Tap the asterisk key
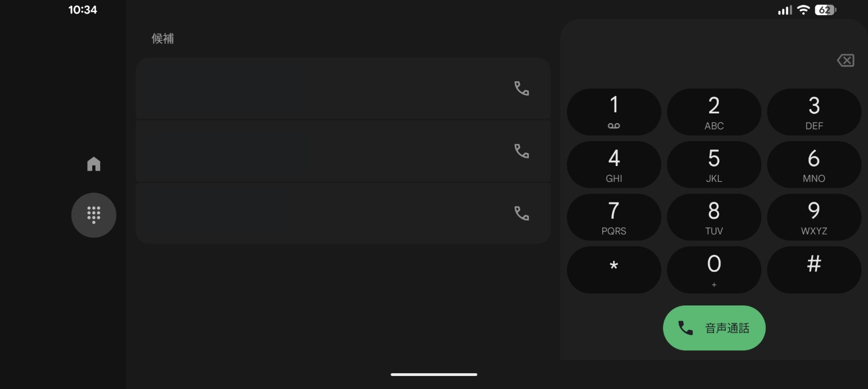 point(614,270)
